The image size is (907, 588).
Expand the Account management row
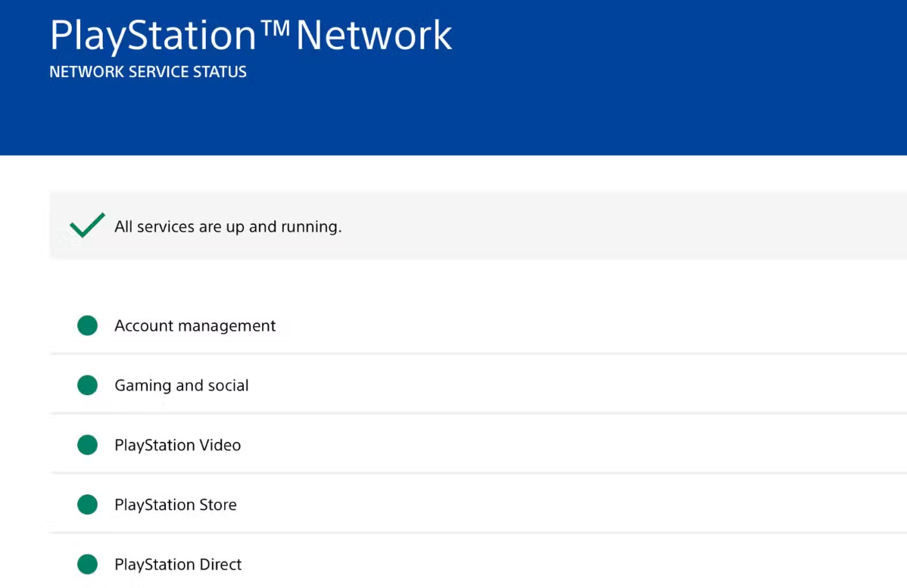478,325
